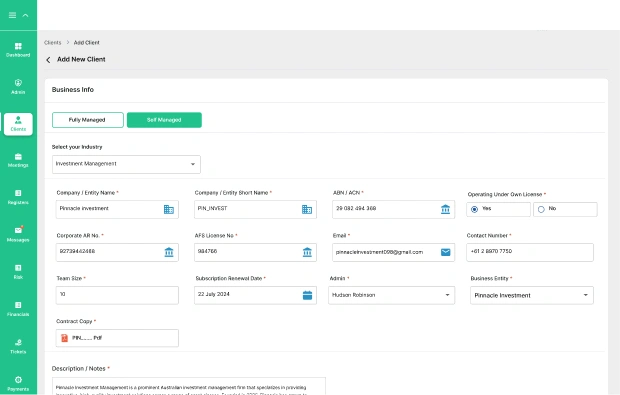Click envelope icon in Email field
620x395 pixels.
coord(445,252)
